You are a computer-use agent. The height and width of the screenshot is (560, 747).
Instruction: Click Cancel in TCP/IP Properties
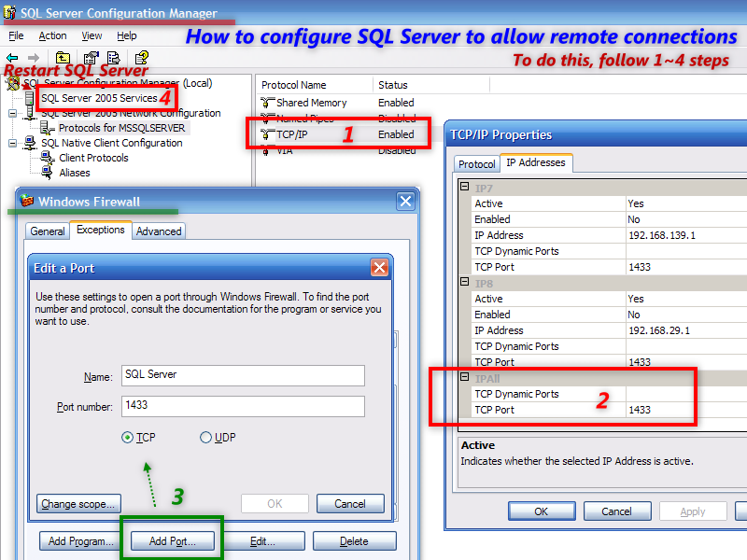pyautogui.click(x=617, y=511)
